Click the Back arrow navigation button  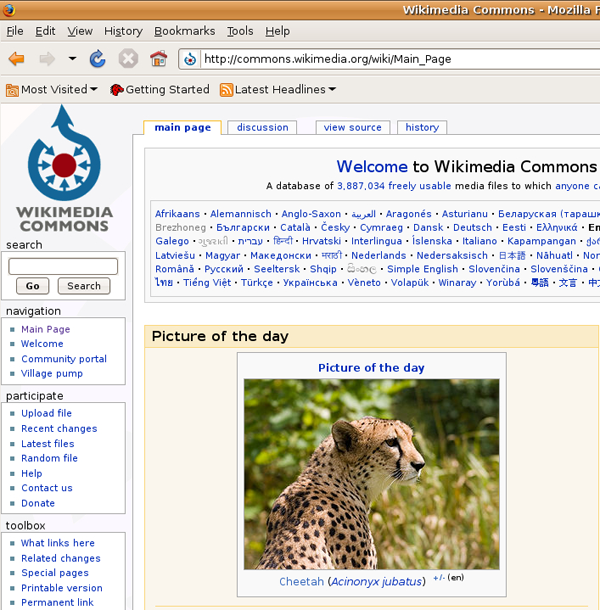click(16, 59)
